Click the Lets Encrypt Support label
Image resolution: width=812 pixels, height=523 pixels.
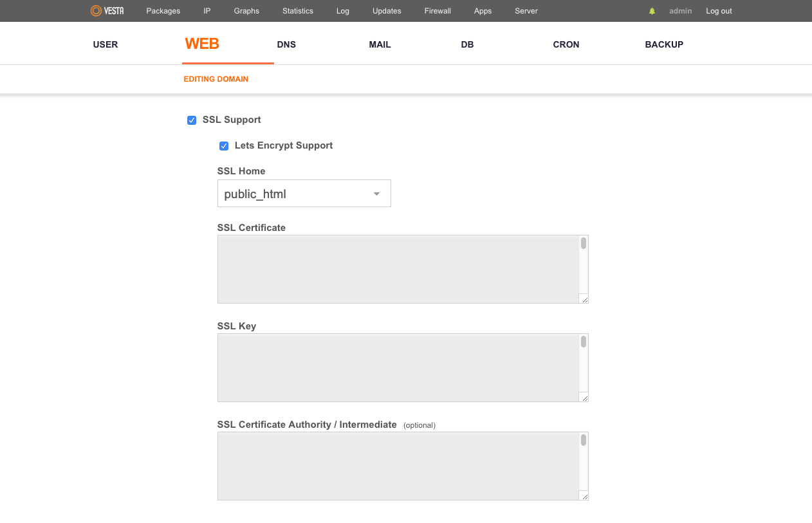284,145
